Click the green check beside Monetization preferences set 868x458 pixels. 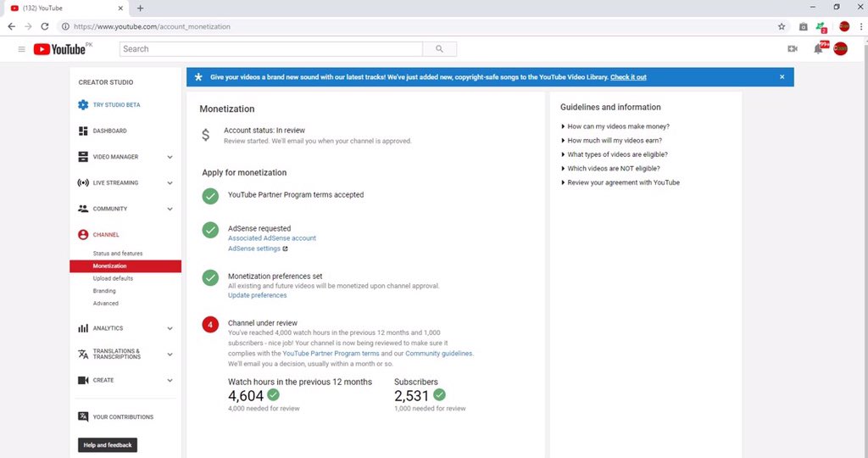click(x=210, y=277)
